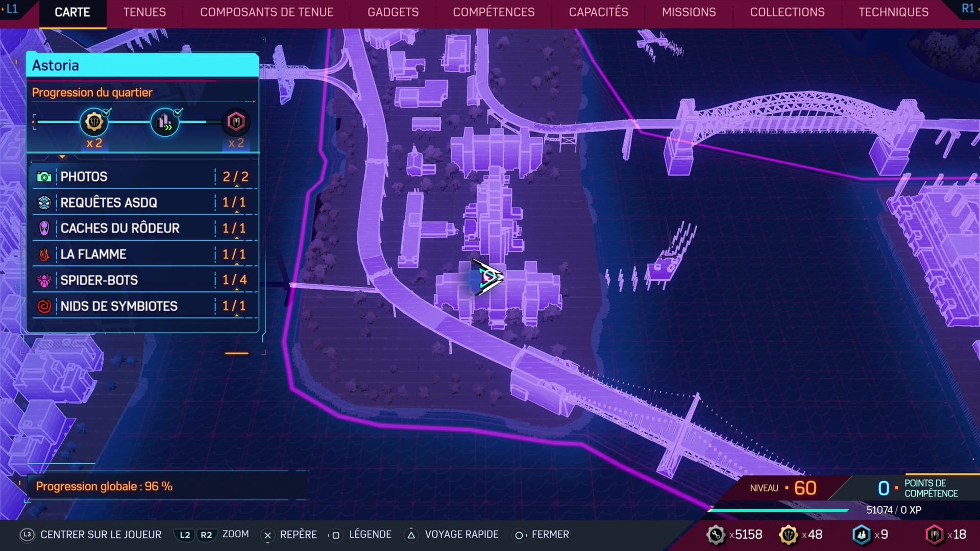Click the hero tokens x18 resource icon
The height and width of the screenshot is (551, 980).
[935, 535]
